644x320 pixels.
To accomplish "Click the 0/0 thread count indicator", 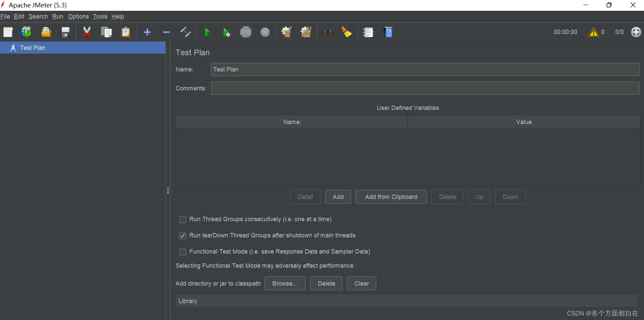I will pos(619,32).
